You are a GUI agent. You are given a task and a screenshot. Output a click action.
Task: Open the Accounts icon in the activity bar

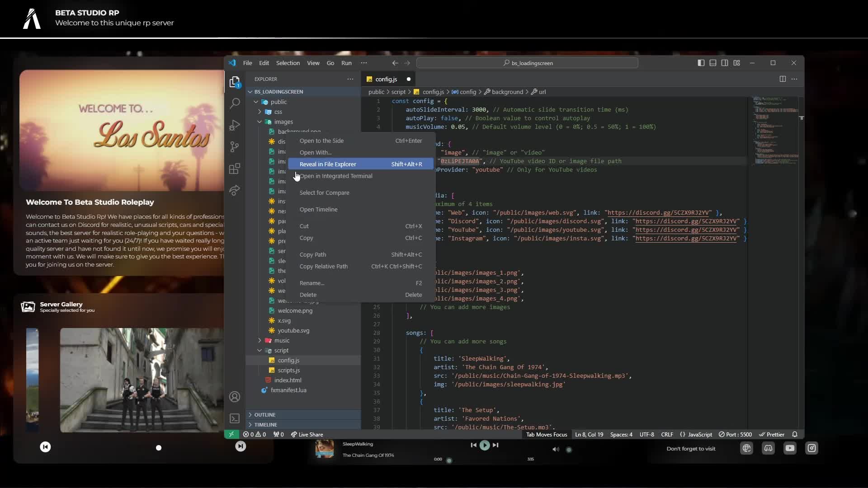235,397
